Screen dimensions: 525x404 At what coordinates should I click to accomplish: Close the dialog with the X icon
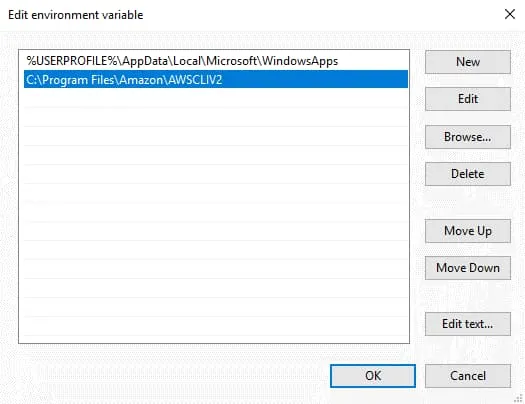click(x=510, y=14)
